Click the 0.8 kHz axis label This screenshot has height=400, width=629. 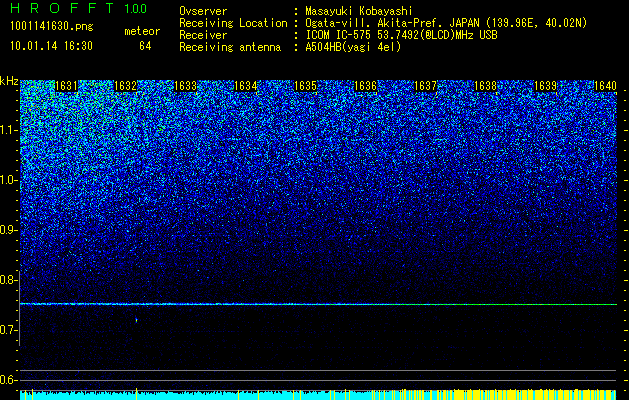[8, 280]
